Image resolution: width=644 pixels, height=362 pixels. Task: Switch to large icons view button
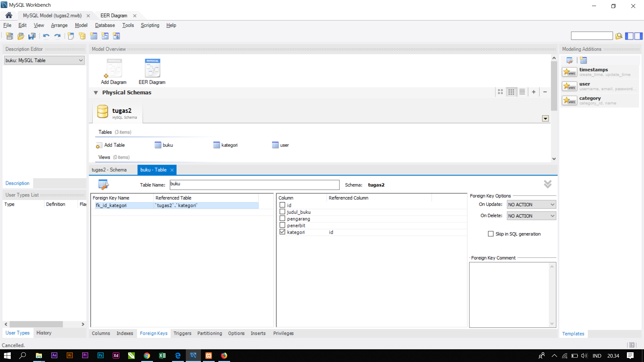coord(500,92)
